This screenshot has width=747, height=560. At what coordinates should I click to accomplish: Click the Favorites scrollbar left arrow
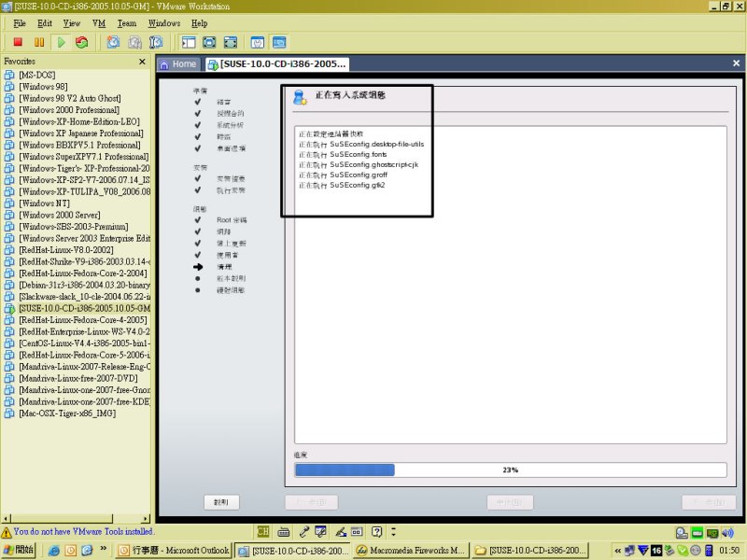[6, 519]
